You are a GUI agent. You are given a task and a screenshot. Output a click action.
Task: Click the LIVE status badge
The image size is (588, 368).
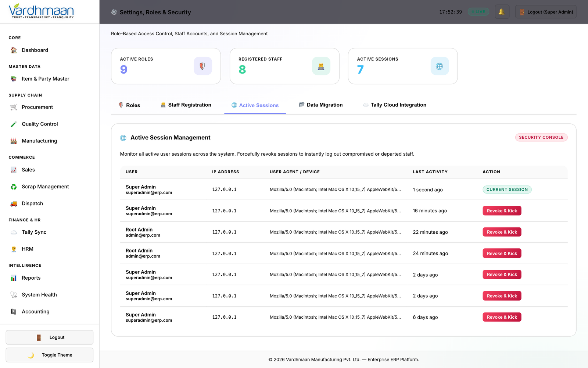(478, 12)
